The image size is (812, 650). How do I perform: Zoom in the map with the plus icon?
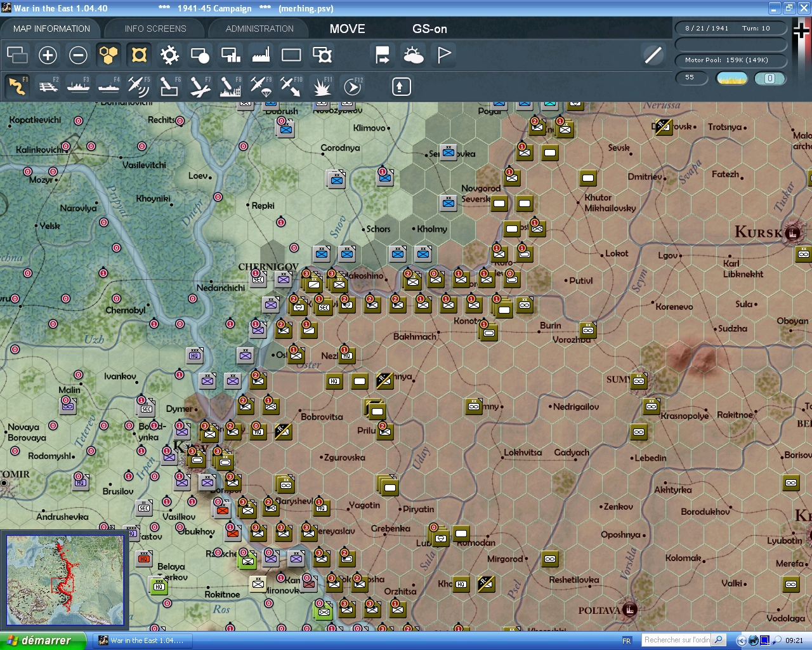click(x=48, y=55)
